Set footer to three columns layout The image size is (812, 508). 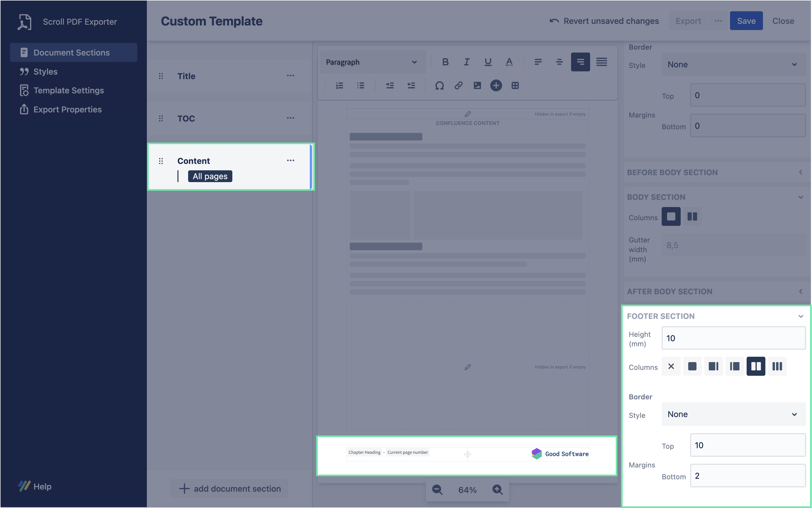tap(777, 366)
